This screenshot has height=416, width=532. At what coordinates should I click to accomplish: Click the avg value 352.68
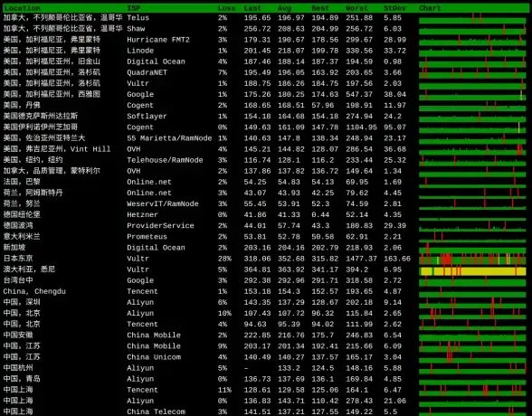coord(291,259)
